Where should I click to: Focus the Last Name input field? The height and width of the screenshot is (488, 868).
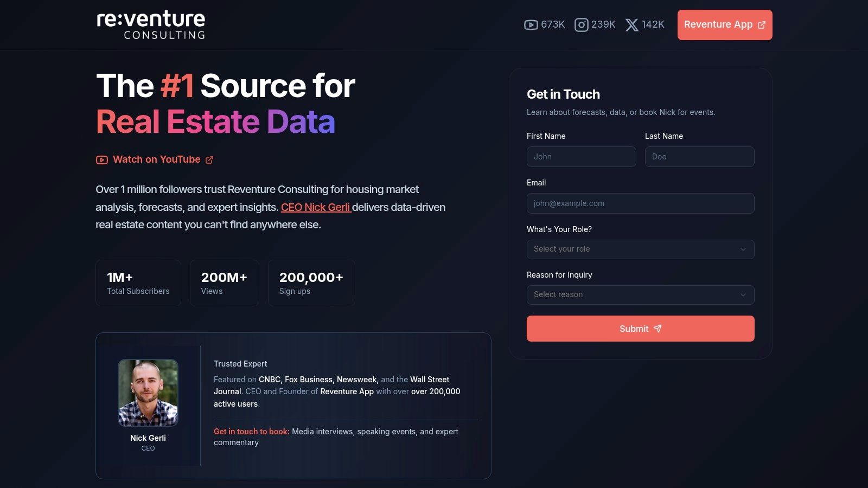(x=700, y=157)
